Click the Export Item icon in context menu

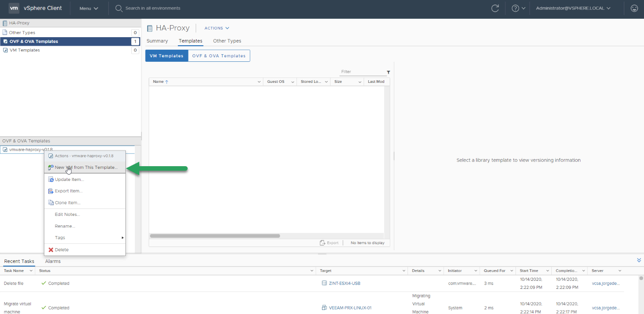click(51, 191)
